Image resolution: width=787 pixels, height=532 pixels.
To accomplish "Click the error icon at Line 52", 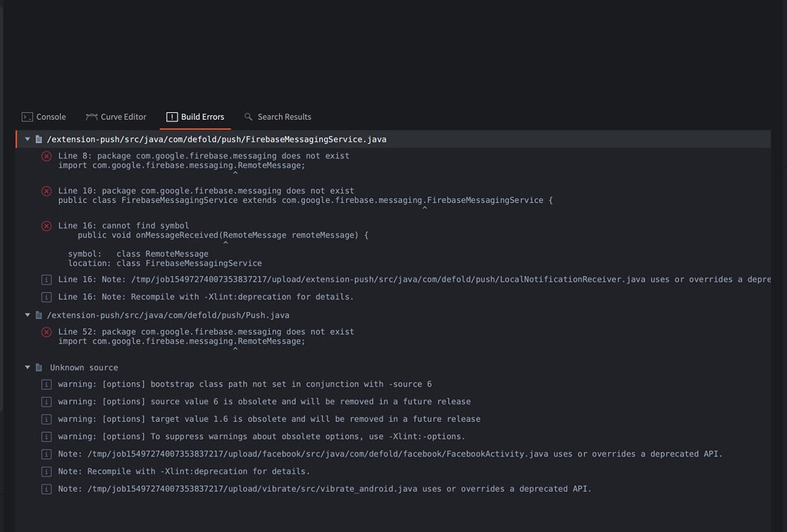I will coord(46,331).
